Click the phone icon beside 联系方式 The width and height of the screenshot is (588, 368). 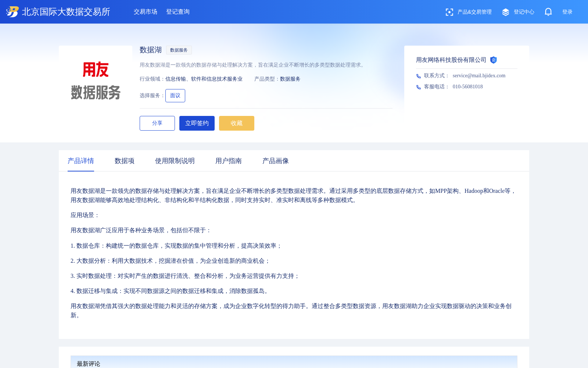click(x=419, y=76)
